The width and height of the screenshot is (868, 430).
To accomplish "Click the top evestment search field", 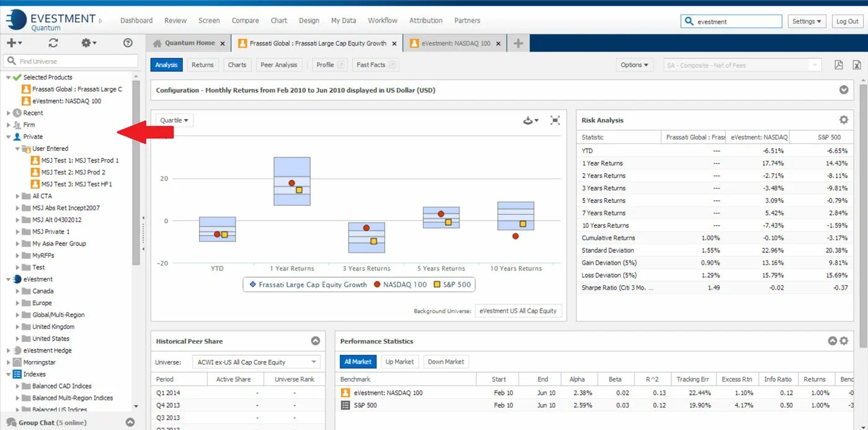I will coord(732,21).
